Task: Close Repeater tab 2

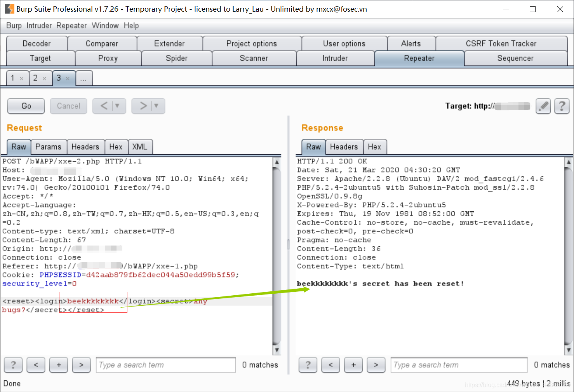Action: [x=44, y=78]
